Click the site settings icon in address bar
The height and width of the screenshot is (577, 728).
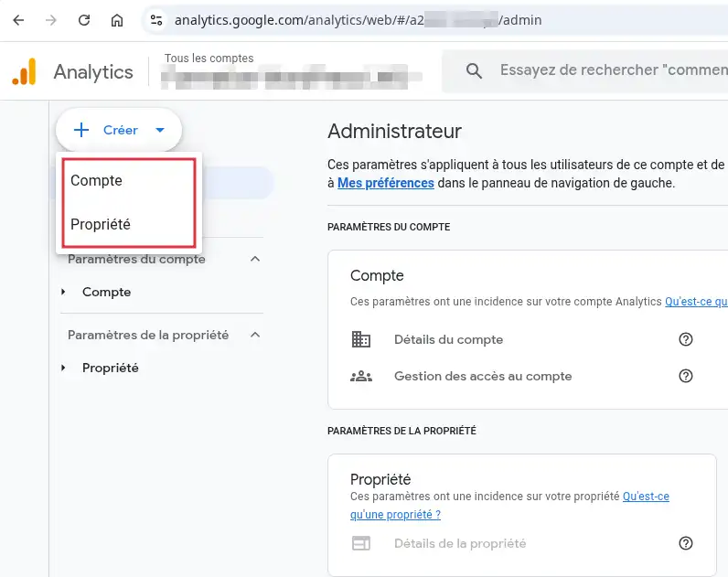point(156,20)
